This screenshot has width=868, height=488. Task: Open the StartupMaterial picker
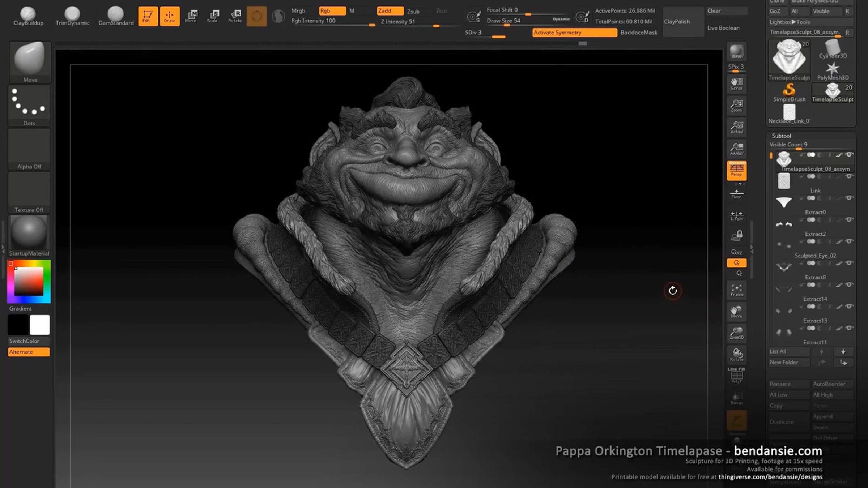click(x=29, y=236)
